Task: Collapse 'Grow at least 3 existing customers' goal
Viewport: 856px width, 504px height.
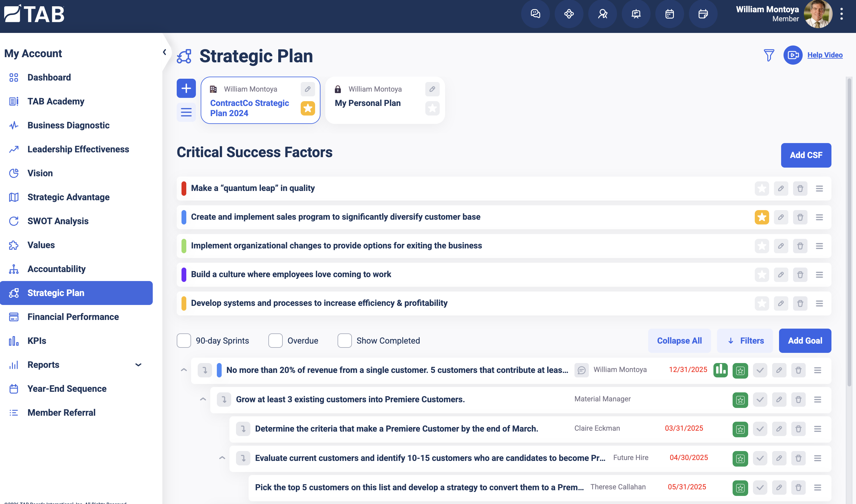Action: click(203, 399)
